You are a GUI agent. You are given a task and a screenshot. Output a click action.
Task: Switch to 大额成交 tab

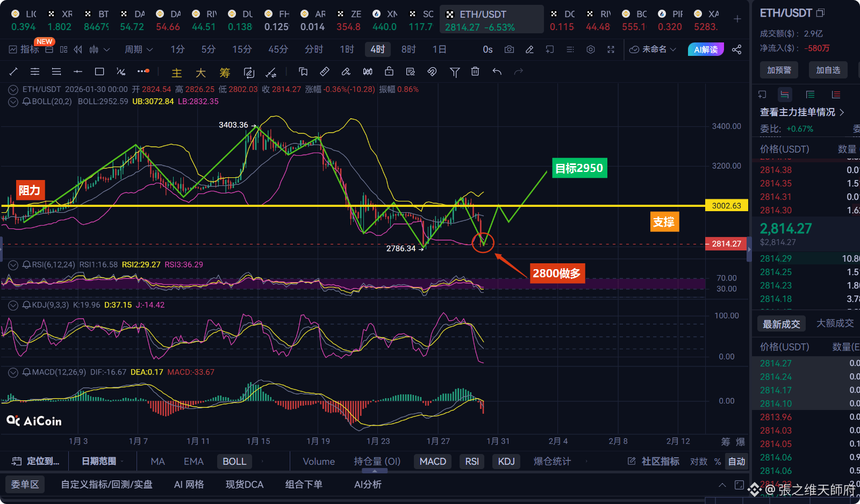[x=835, y=323]
